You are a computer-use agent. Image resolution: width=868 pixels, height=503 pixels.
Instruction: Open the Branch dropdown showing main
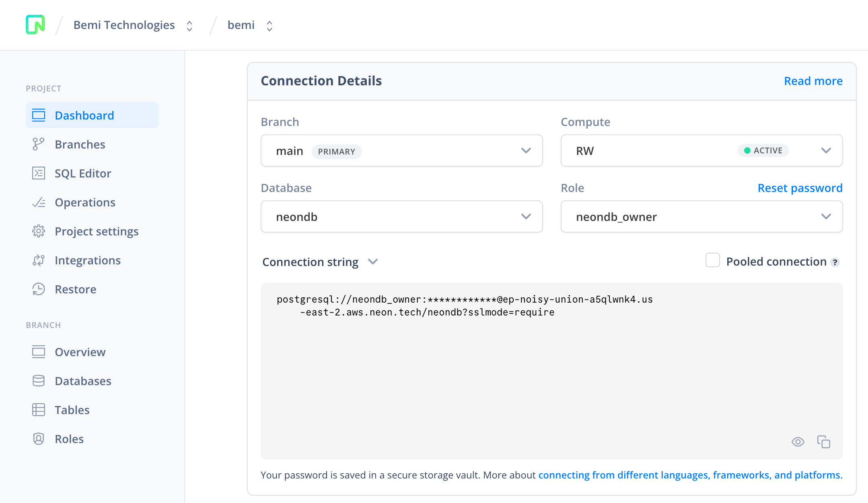[x=401, y=151]
